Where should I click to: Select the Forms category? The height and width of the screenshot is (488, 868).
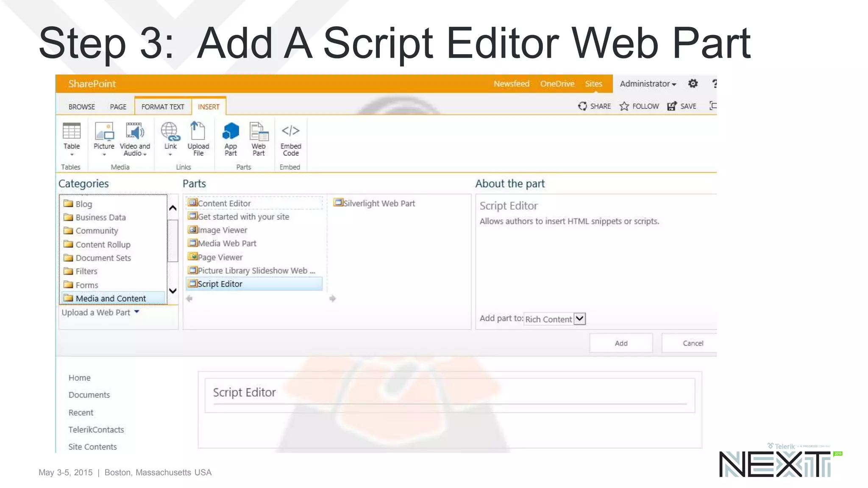pos(81,285)
